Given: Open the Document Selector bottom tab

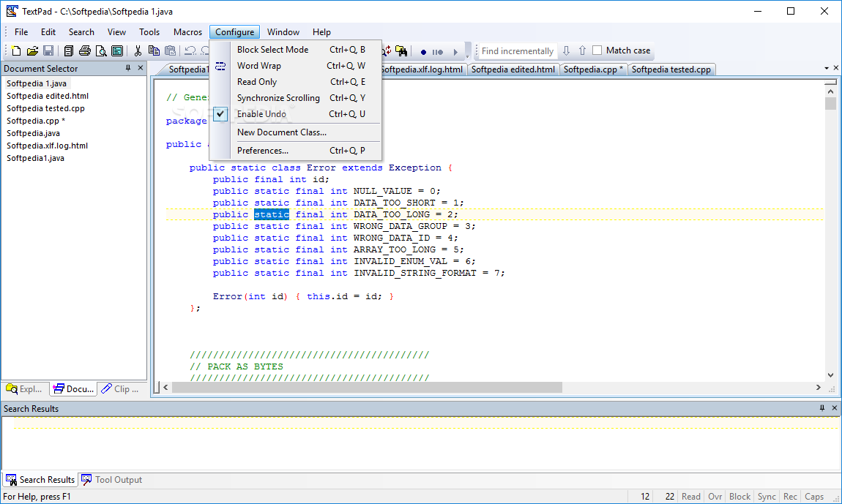Looking at the screenshot, I should coord(73,389).
